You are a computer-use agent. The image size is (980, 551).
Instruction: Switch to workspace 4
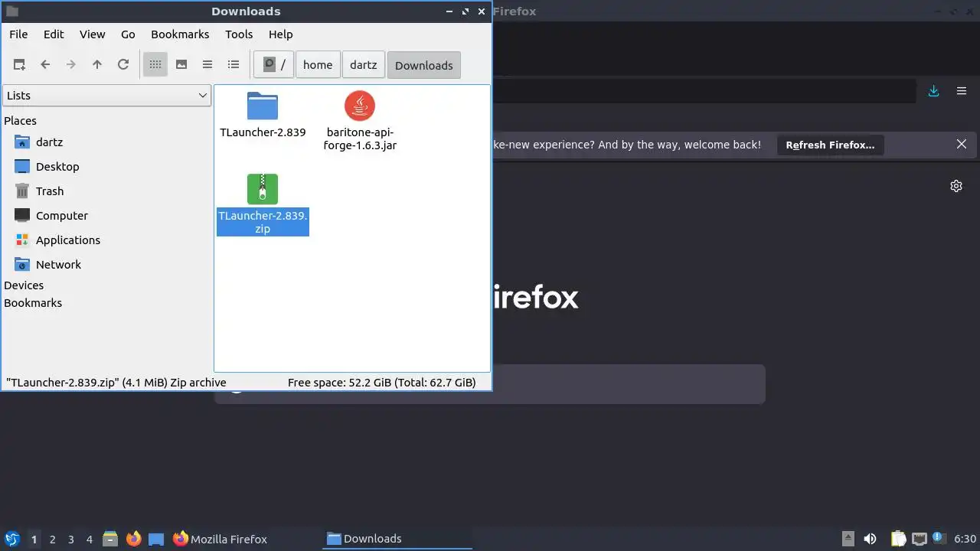click(89, 540)
